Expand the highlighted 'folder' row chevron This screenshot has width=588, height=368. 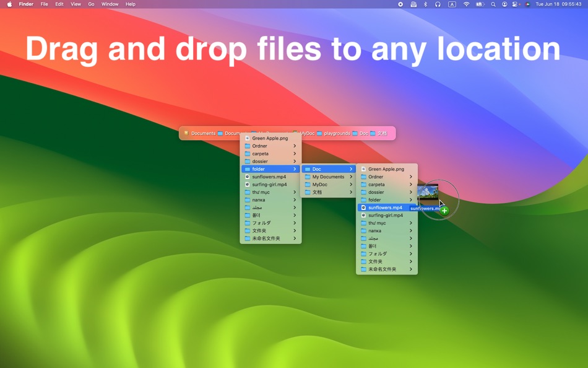(x=295, y=169)
